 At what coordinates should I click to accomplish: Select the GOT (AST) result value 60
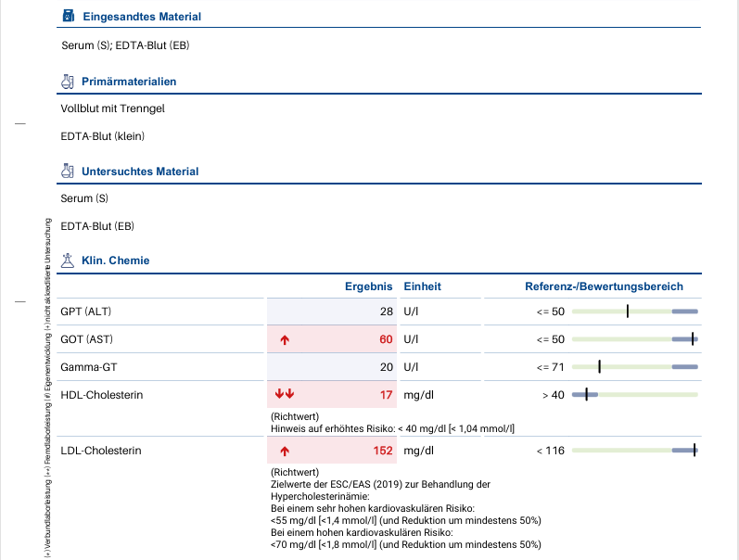point(386,339)
